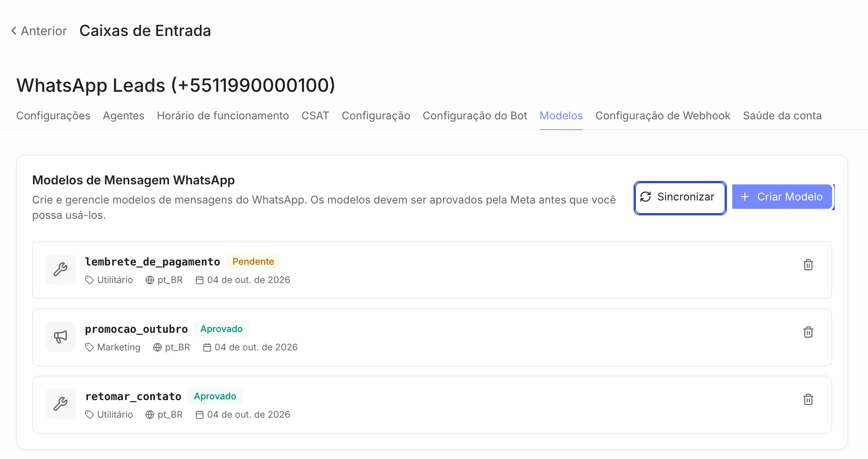Sync templates with Sincronizar button
This screenshot has width=868, height=459.
click(680, 198)
